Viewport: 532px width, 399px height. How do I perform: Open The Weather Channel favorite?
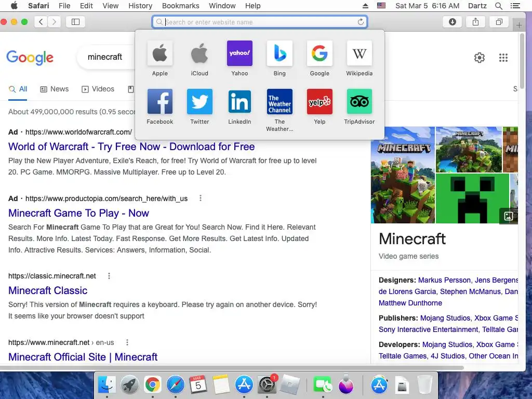point(280,102)
